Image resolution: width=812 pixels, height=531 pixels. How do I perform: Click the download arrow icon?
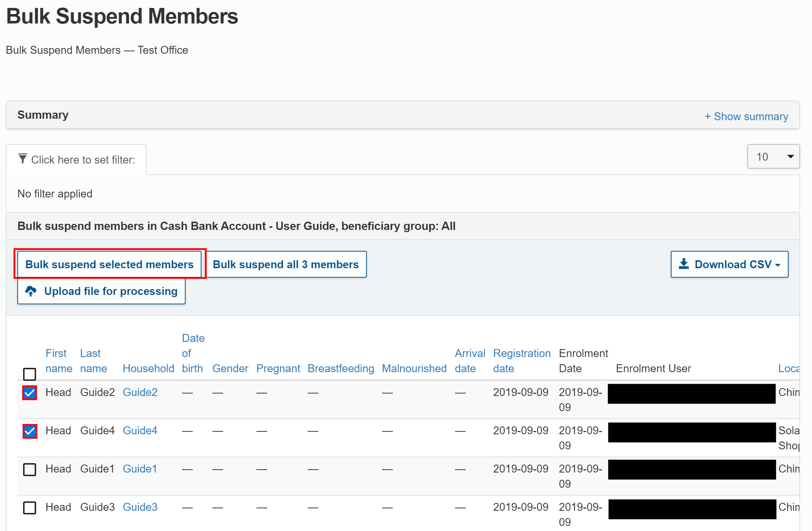click(x=683, y=264)
